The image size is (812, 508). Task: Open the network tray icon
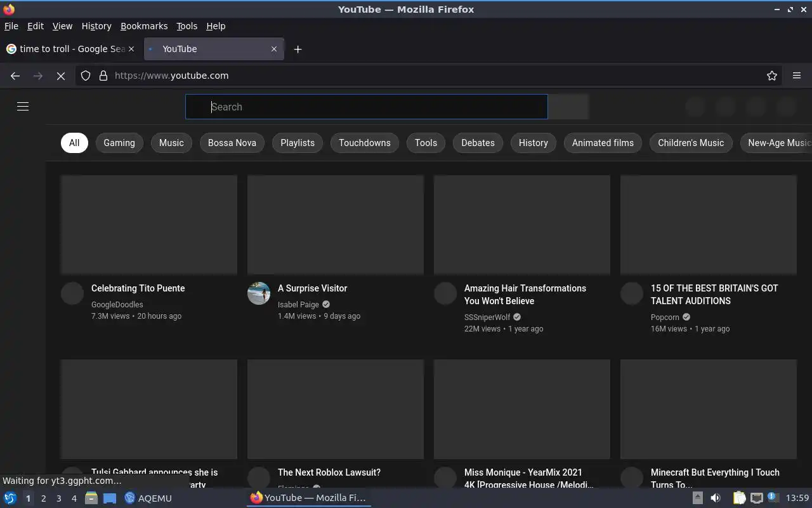(756, 498)
